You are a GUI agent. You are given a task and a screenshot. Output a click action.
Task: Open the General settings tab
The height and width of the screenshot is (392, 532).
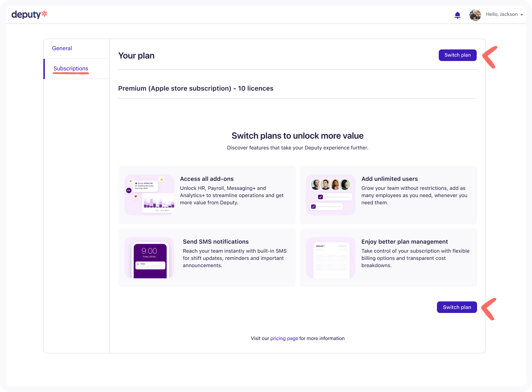coord(62,48)
